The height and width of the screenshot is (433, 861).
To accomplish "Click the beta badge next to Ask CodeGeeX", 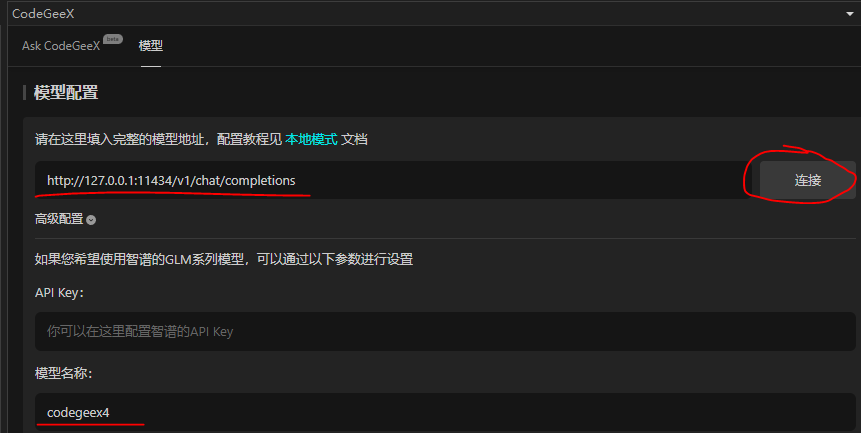I will pyautogui.click(x=113, y=39).
